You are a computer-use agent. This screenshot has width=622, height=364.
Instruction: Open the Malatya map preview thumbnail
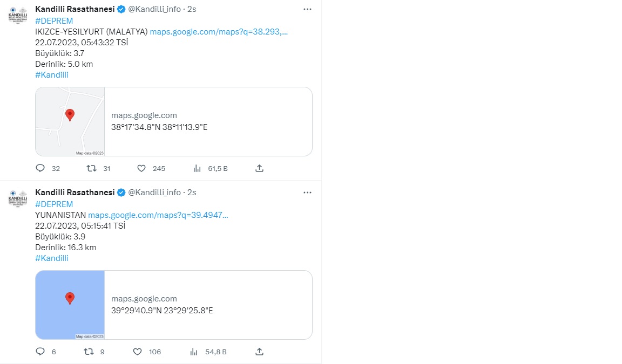(70, 121)
